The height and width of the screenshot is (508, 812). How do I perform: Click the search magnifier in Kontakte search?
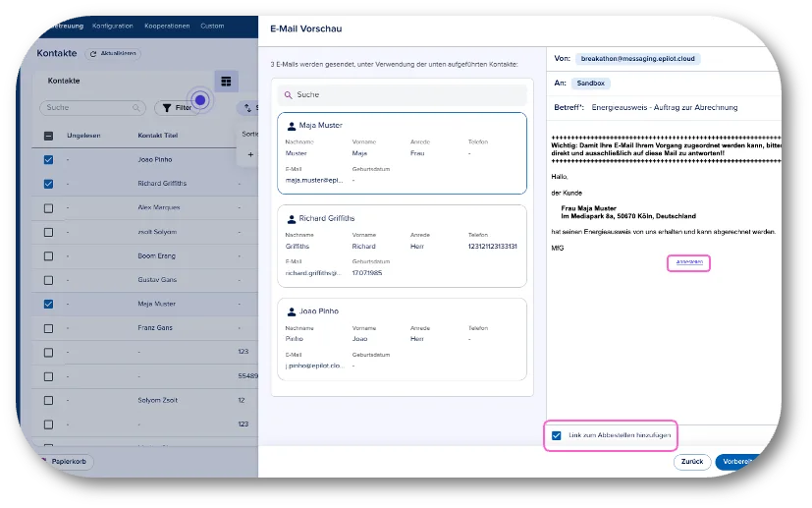[x=135, y=108]
